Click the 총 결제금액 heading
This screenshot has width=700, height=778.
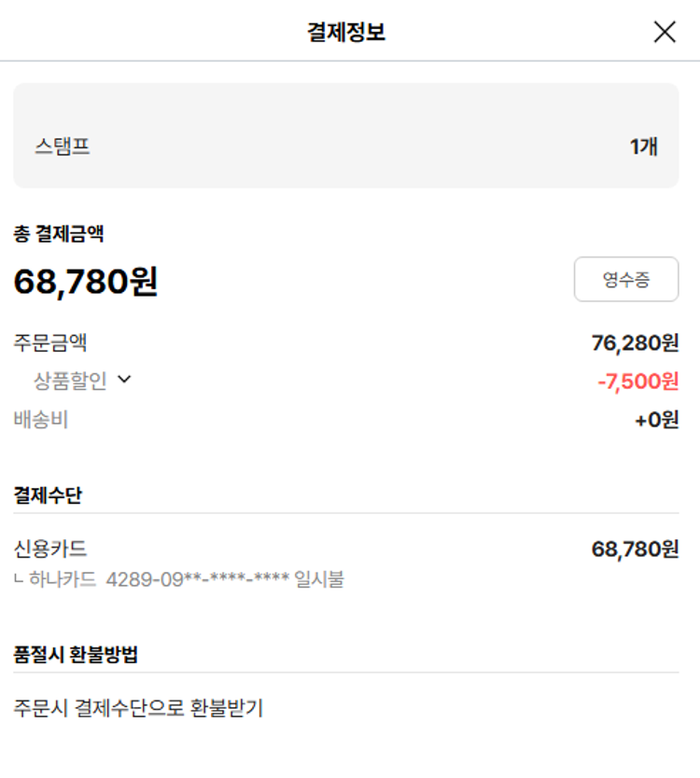[x=59, y=234]
